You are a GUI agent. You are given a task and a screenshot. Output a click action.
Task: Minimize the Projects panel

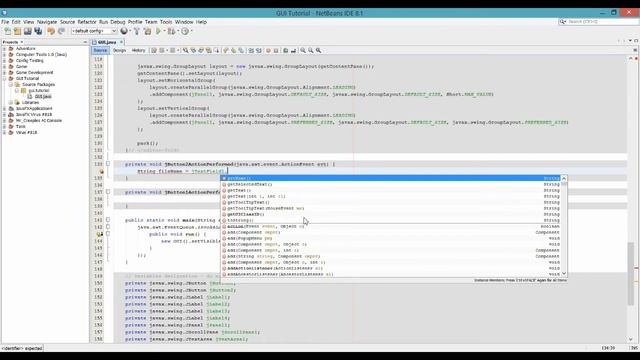coord(85,42)
